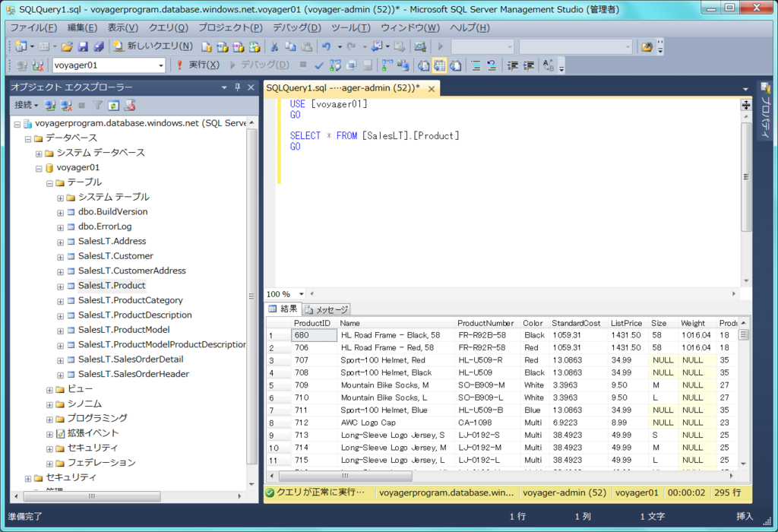This screenshot has height=532, width=778.
Task: Click the Uncomment selected lines icon
Action: 492,65
